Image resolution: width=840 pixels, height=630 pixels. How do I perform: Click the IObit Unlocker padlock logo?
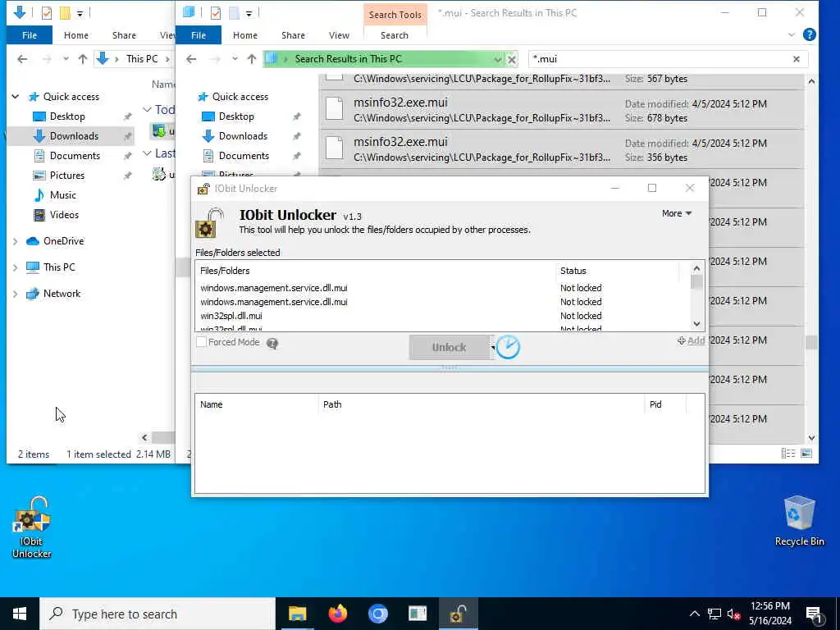pyautogui.click(x=209, y=223)
